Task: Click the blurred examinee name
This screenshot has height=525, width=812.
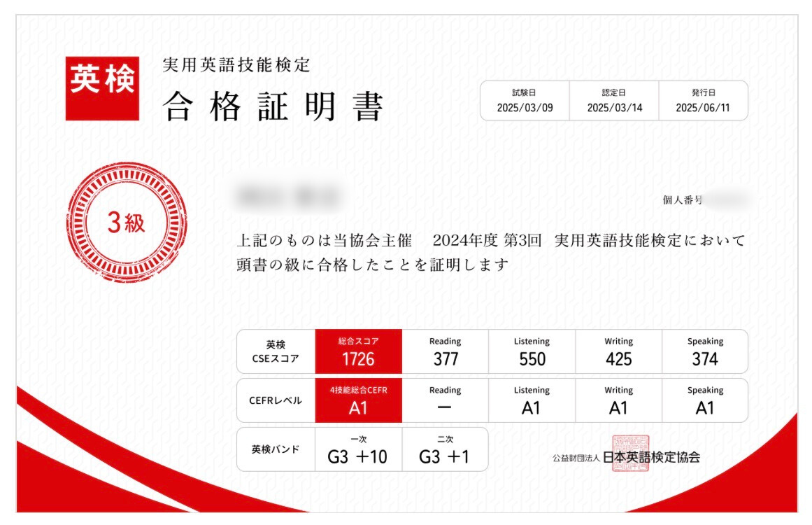Action: (x=289, y=197)
